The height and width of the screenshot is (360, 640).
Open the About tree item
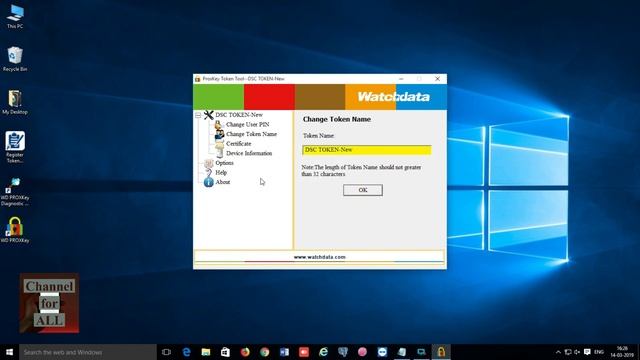pyautogui.click(x=222, y=182)
